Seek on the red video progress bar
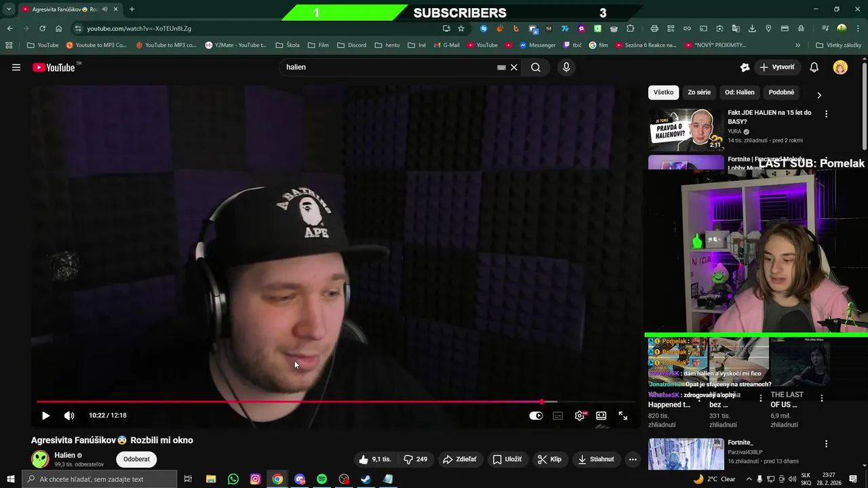The height and width of the screenshot is (488, 868). click(x=336, y=402)
